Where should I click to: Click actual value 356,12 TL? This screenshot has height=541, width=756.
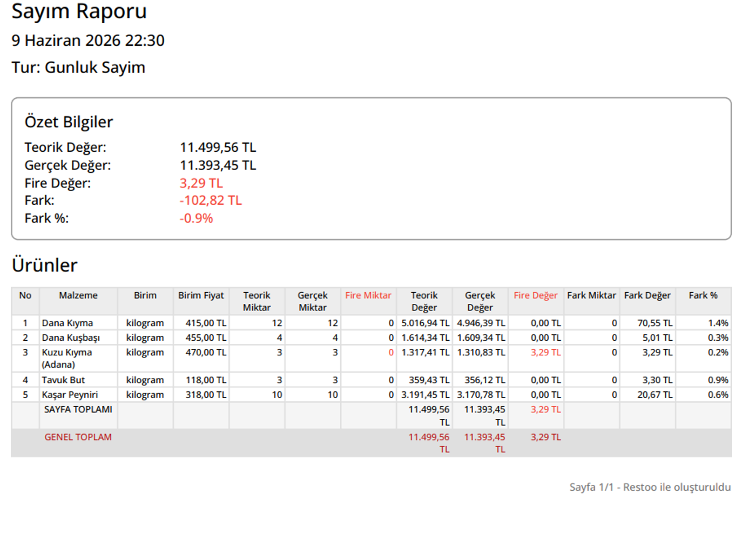[485, 380]
